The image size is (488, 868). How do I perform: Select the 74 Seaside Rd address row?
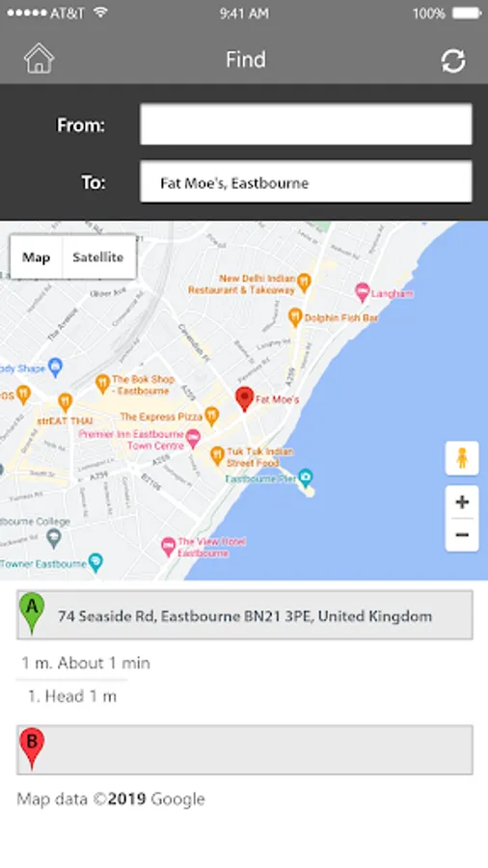pos(245,615)
